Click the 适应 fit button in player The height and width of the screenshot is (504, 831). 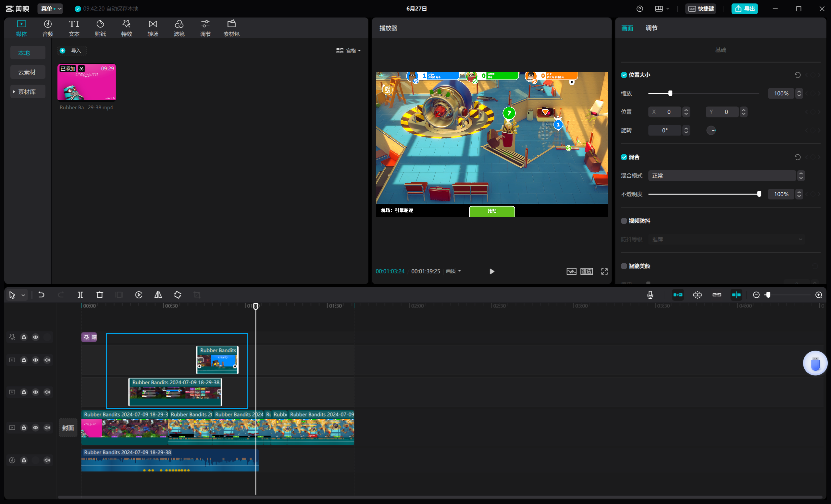pyautogui.click(x=587, y=271)
